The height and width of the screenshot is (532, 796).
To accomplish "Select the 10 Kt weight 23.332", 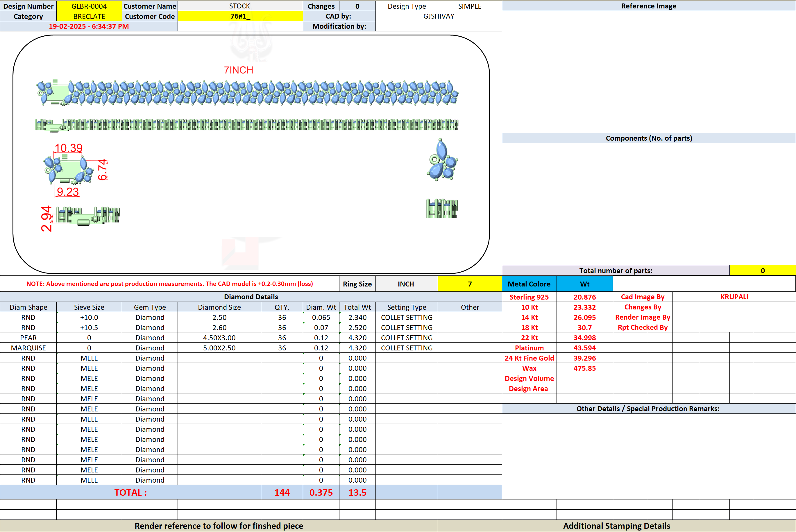I will 585,307.
